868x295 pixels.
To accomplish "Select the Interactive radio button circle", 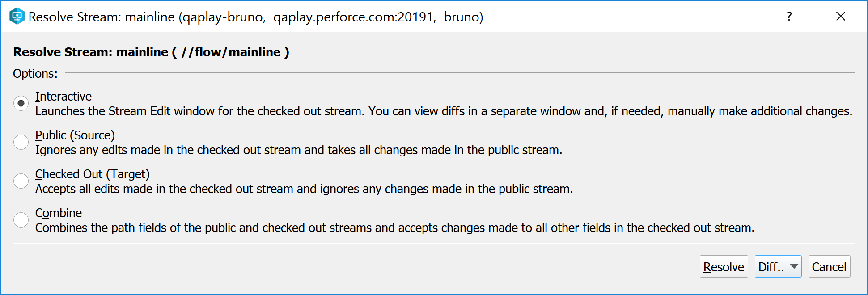I will (x=21, y=103).
